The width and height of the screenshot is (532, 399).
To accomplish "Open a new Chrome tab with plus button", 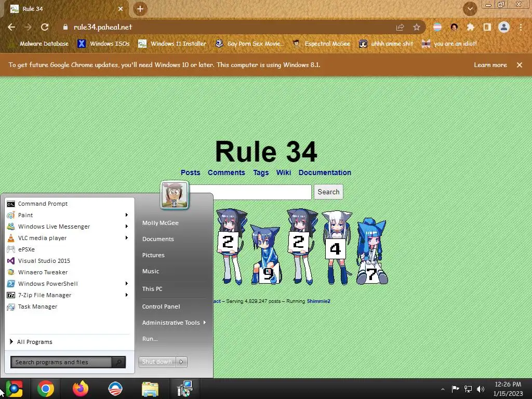I will click(x=140, y=9).
